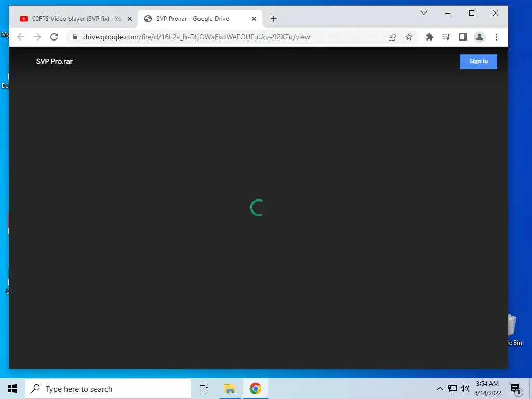The width and height of the screenshot is (532, 399).
Task: Open File Explorer from taskbar
Action: click(230, 389)
